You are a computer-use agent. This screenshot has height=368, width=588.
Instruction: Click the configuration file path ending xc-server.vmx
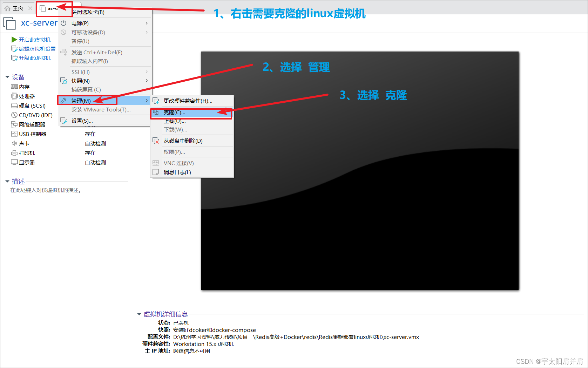[296, 337]
